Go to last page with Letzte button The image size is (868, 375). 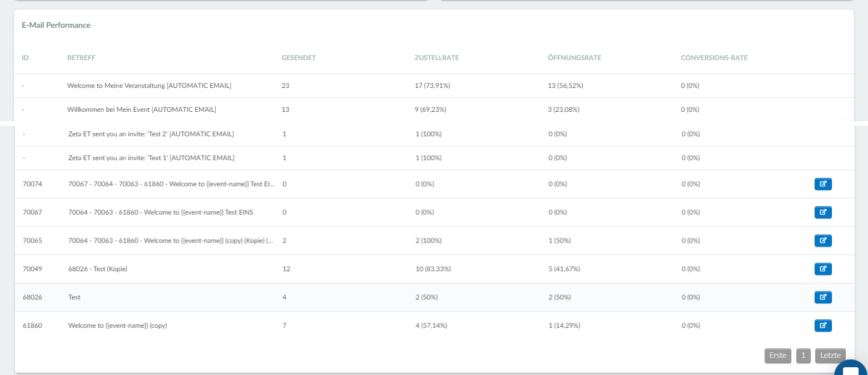(x=830, y=356)
